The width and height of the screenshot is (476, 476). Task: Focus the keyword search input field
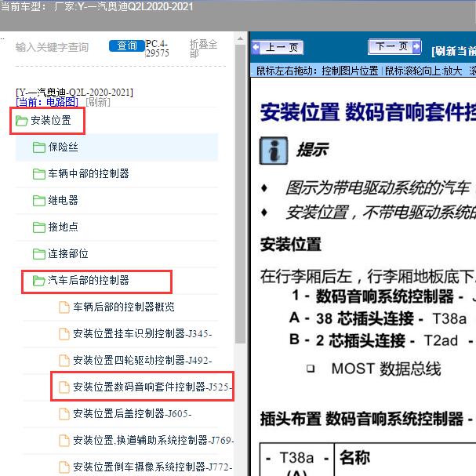tap(53, 47)
